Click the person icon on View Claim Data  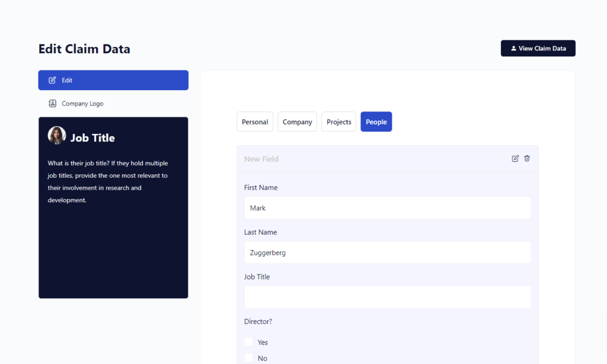coord(513,49)
